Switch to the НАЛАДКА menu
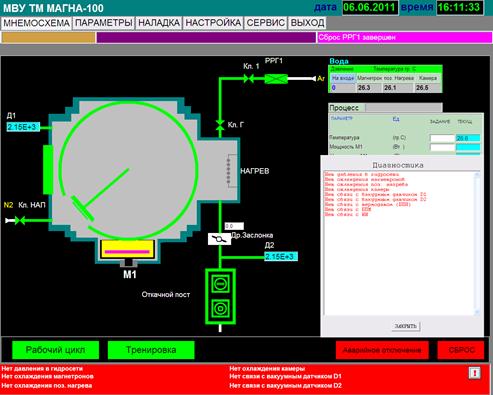 [x=159, y=23]
